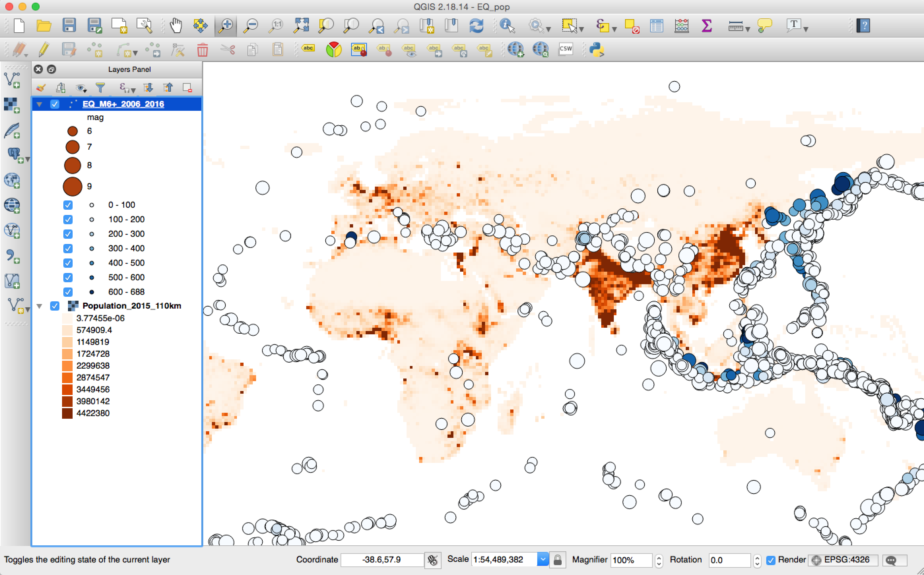Open the Scale dropdown arrow
This screenshot has height=575, width=924.
pos(543,560)
